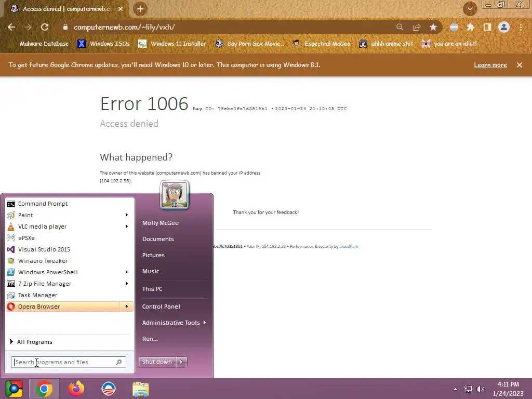Open Documents from Start menu
The width and height of the screenshot is (532, 399).
158,239
